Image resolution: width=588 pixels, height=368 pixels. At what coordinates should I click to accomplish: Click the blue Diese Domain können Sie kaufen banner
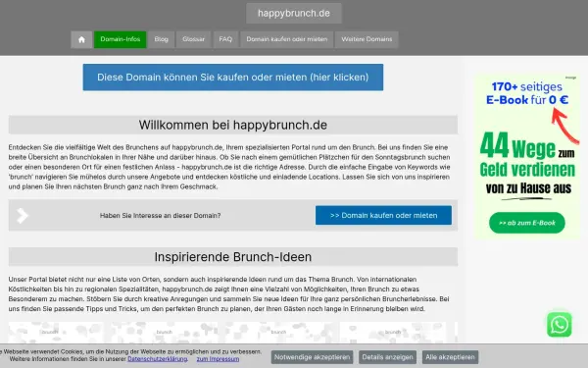(x=233, y=78)
